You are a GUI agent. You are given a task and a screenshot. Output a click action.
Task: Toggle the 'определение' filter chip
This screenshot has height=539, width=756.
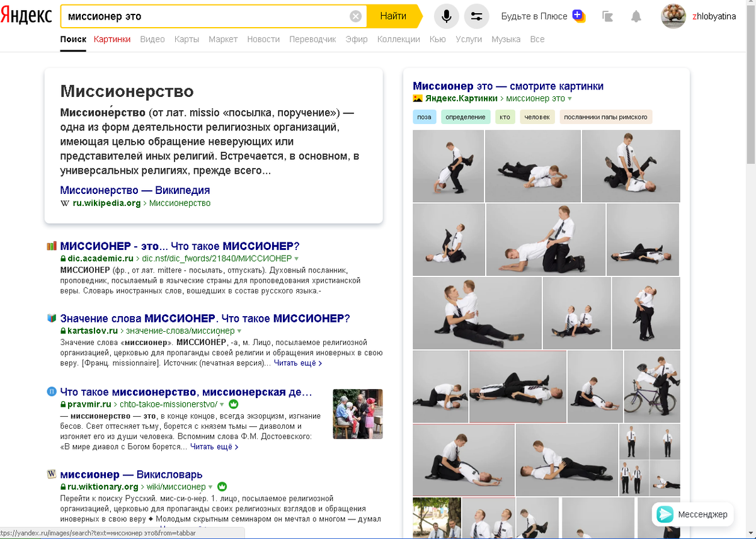(x=466, y=116)
